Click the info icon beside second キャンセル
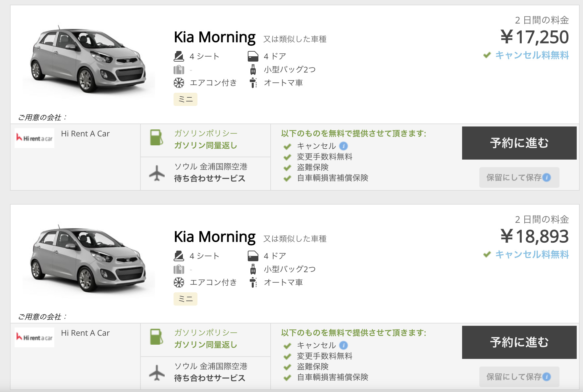The height and width of the screenshot is (392, 583). click(x=344, y=345)
